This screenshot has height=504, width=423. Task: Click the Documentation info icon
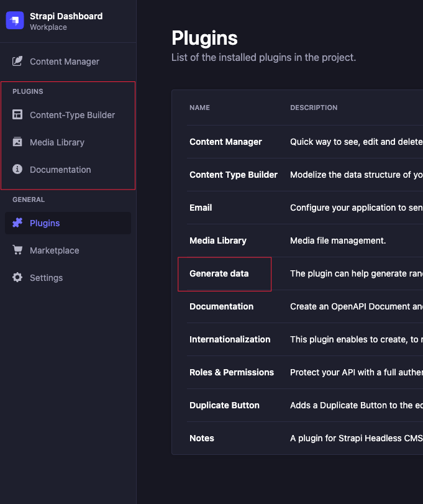point(17,169)
